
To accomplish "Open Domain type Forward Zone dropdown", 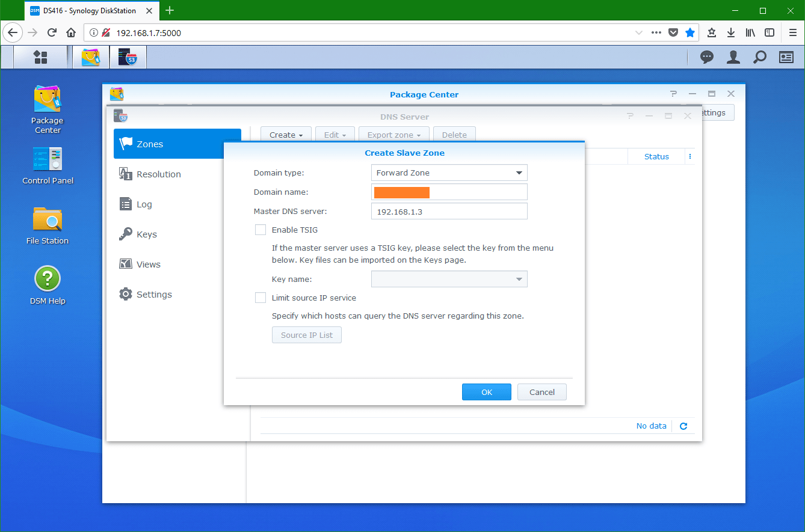I will tap(449, 173).
